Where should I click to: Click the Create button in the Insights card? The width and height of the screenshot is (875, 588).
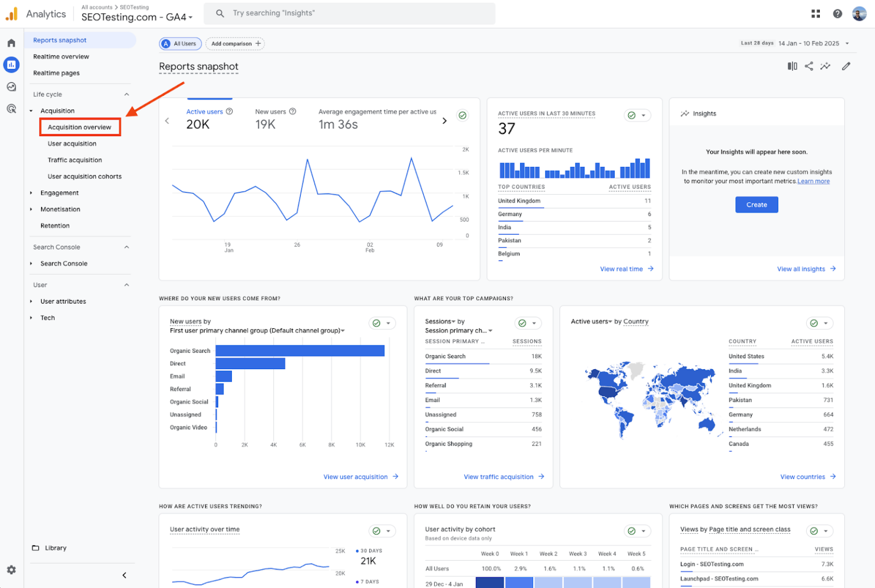click(757, 205)
